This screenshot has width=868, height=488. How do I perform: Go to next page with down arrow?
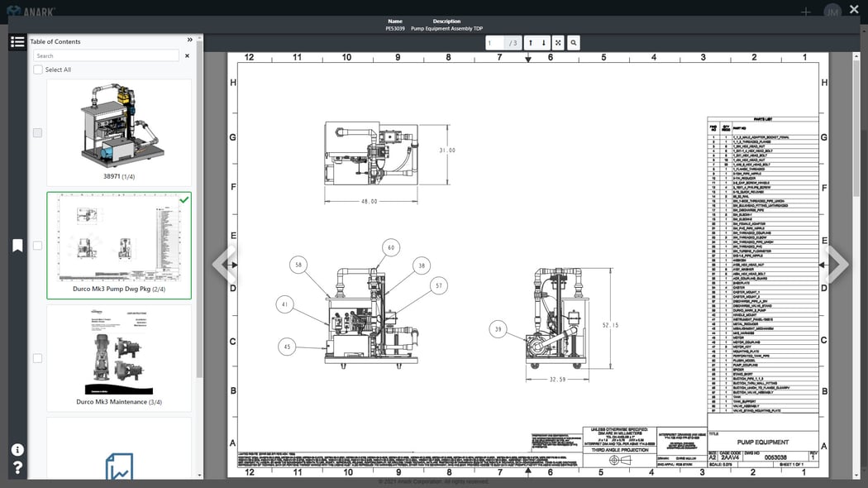click(x=544, y=43)
